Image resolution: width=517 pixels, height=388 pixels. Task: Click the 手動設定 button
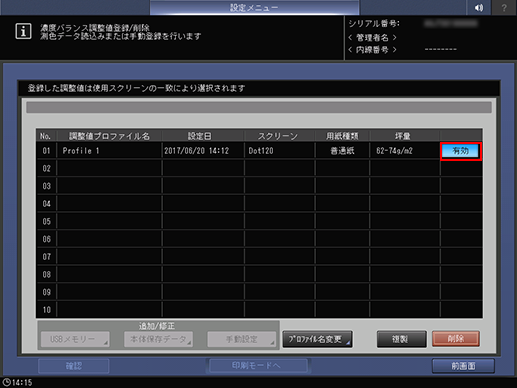(x=242, y=339)
